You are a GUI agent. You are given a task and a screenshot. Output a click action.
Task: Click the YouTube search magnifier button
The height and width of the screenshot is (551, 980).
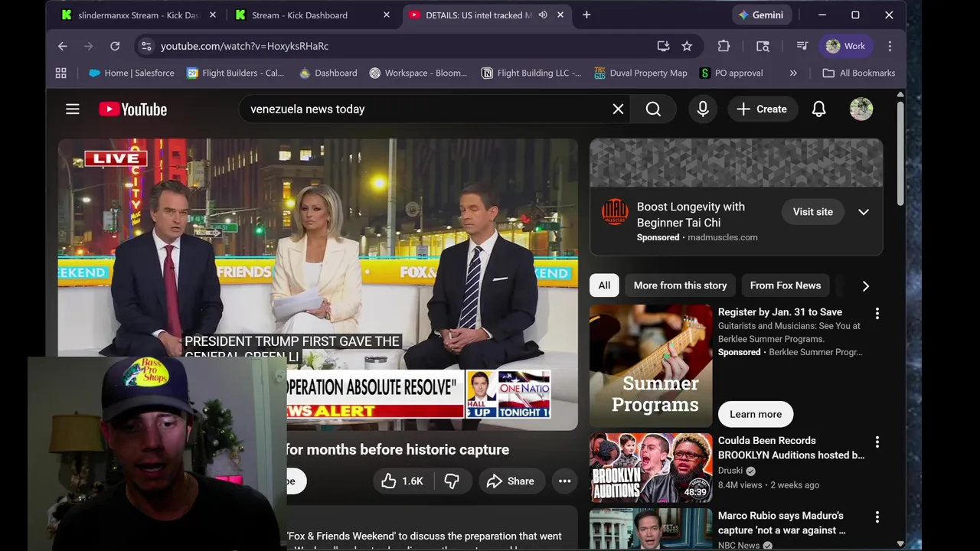tap(653, 109)
